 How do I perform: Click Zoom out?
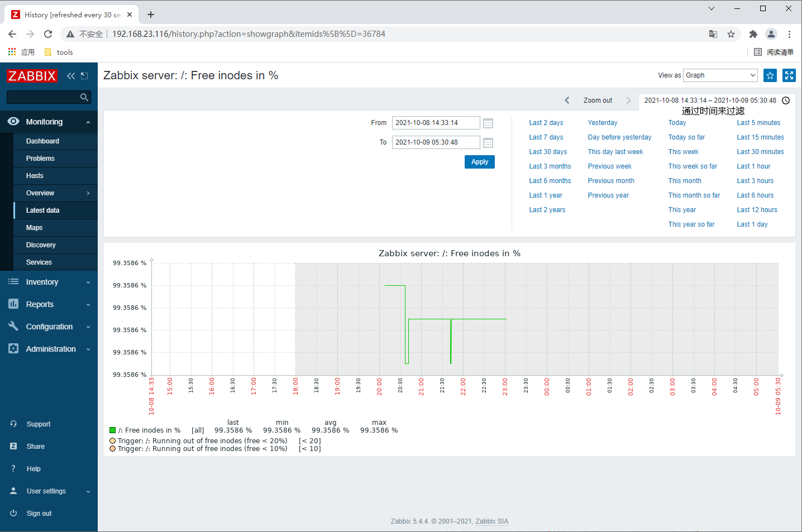click(x=598, y=100)
